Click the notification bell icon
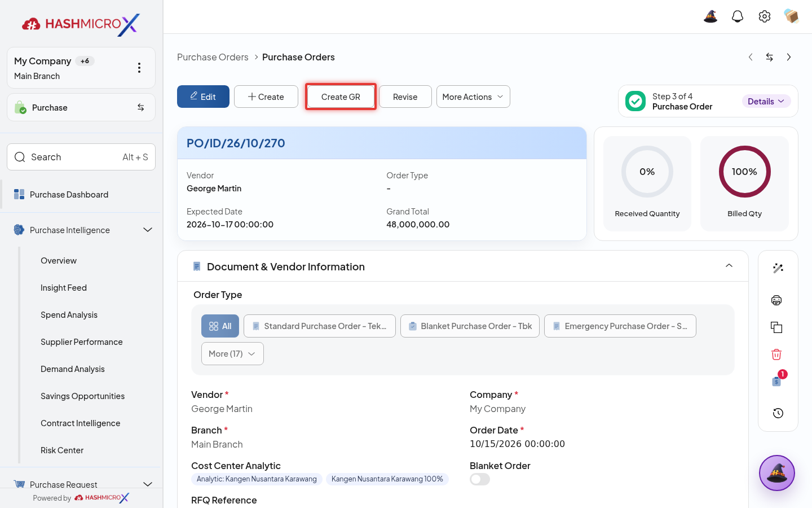Screen dimensions: 812x508 pos(738,16)
